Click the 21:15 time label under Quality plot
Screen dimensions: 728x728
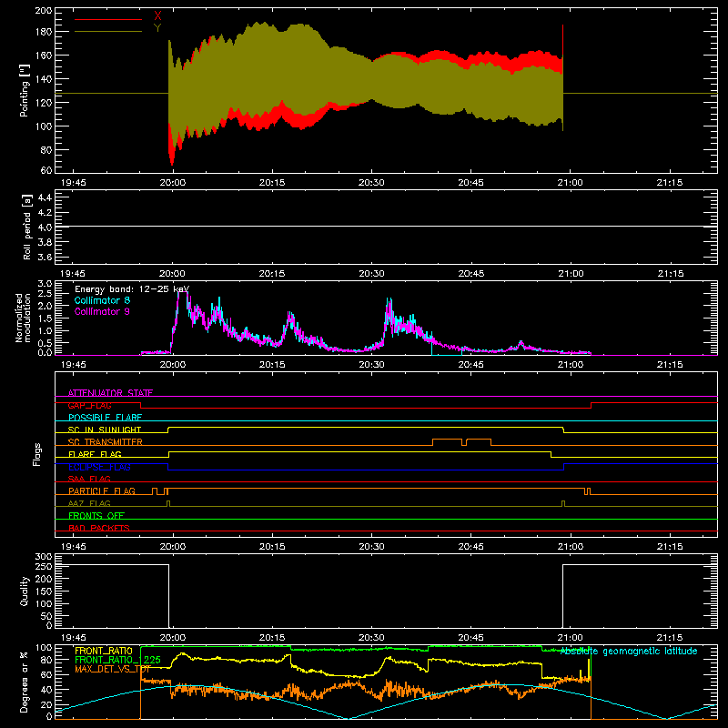pos(670,638)
